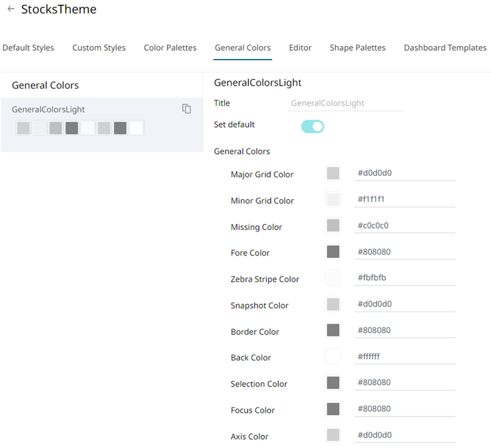Edit the Zebra Stripe Color hex field

(405, 278)
